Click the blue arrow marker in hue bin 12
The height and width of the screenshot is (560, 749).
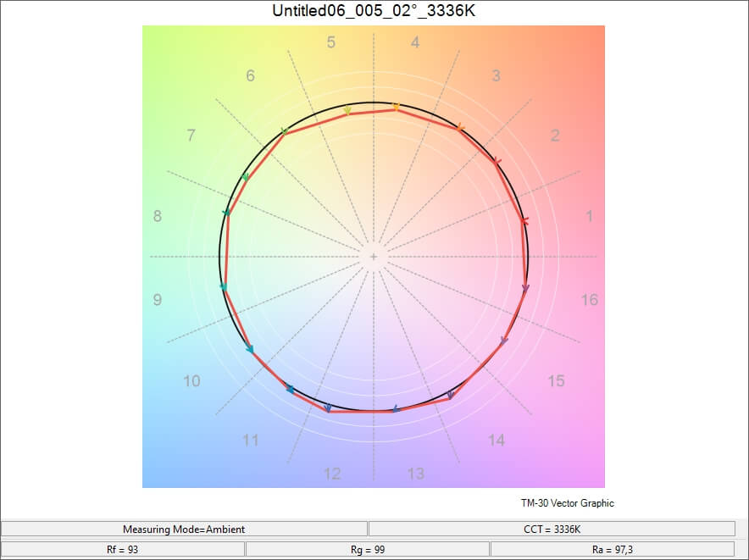329,409
